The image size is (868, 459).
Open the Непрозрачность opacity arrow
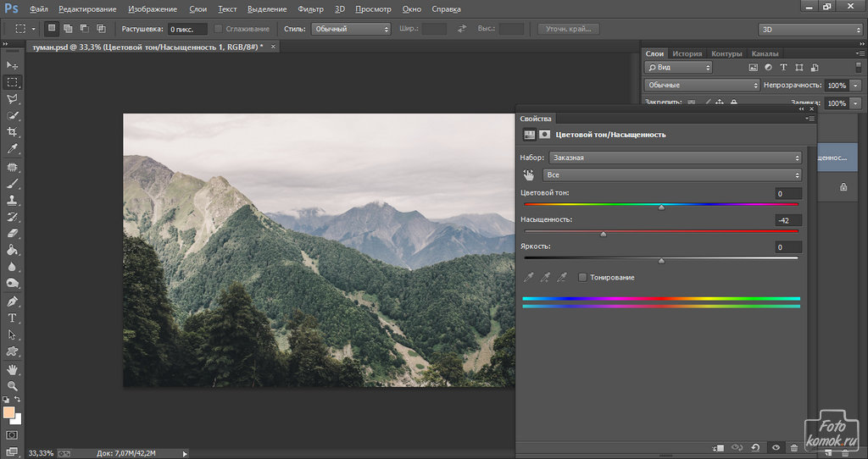pyautogui.click(x=856, y=86)
